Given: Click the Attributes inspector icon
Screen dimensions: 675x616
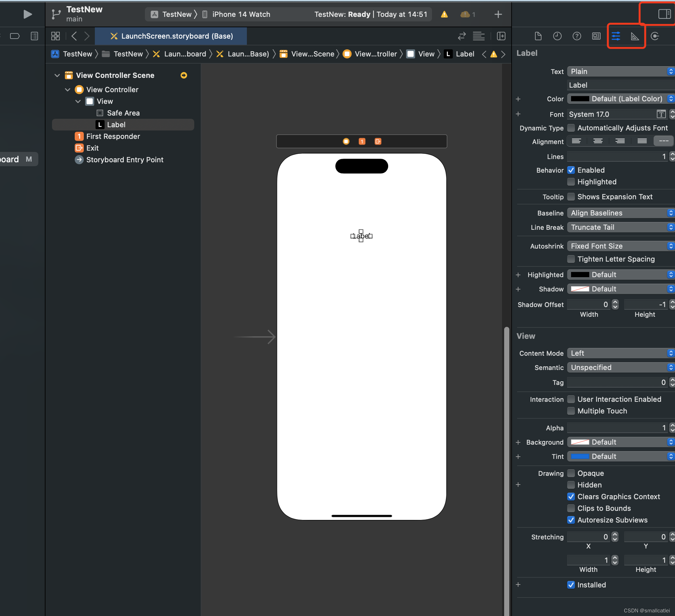Looking at the screenshot, I should 616,36.
